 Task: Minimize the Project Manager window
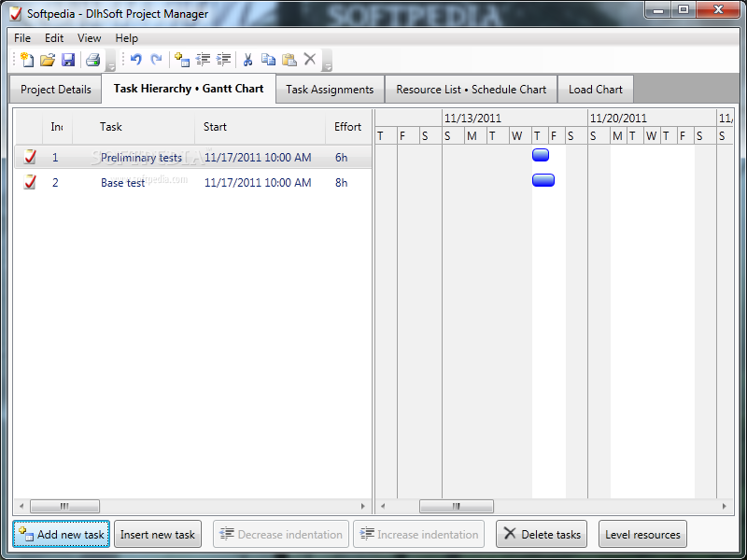(658, 10)
